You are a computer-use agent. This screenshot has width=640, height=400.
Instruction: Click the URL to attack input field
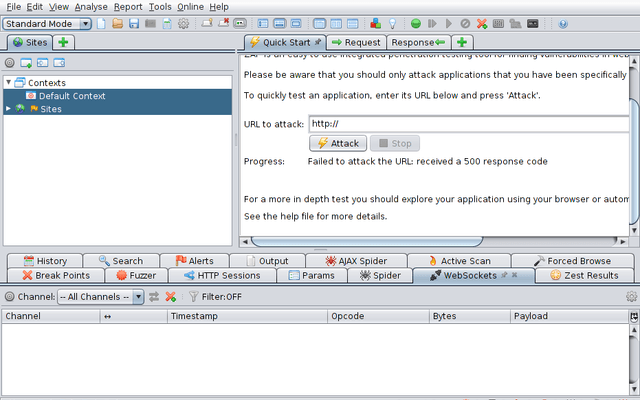[x=469, y=124]
